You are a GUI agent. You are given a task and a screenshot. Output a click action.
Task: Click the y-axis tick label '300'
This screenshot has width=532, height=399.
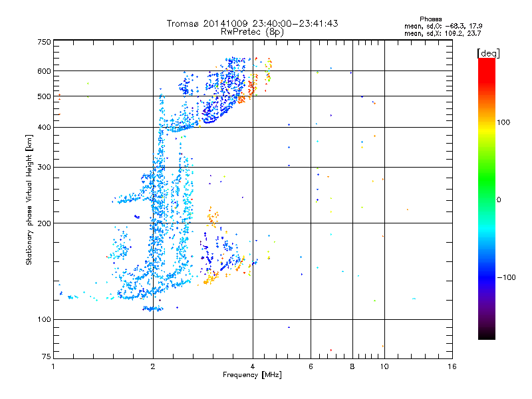click(x=44, y=168)
